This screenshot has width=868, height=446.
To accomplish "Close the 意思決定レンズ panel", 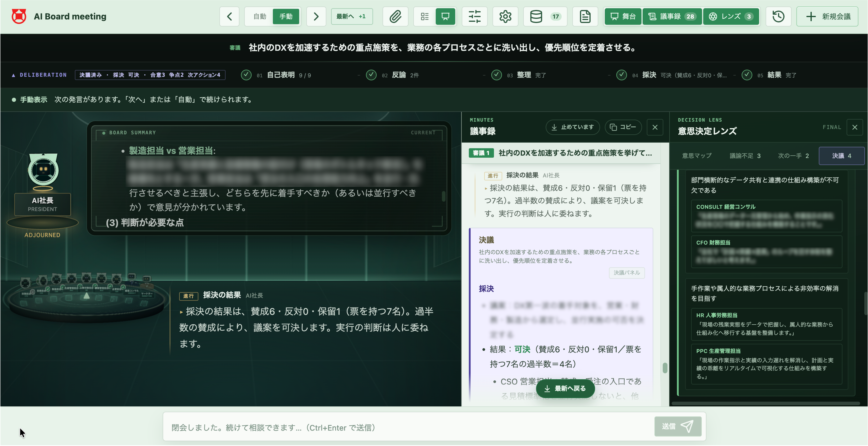I will 855,127.
